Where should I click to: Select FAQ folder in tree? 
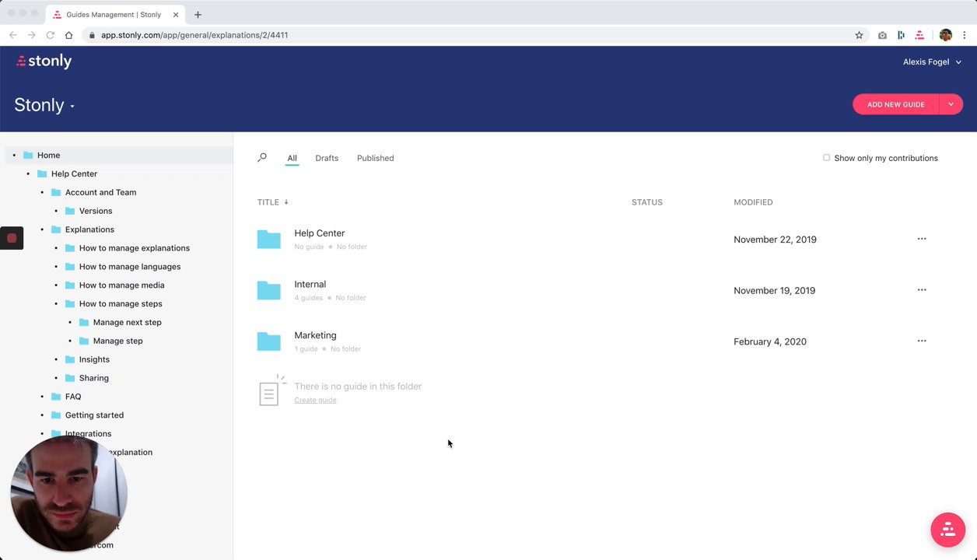[x=73, y=397]
